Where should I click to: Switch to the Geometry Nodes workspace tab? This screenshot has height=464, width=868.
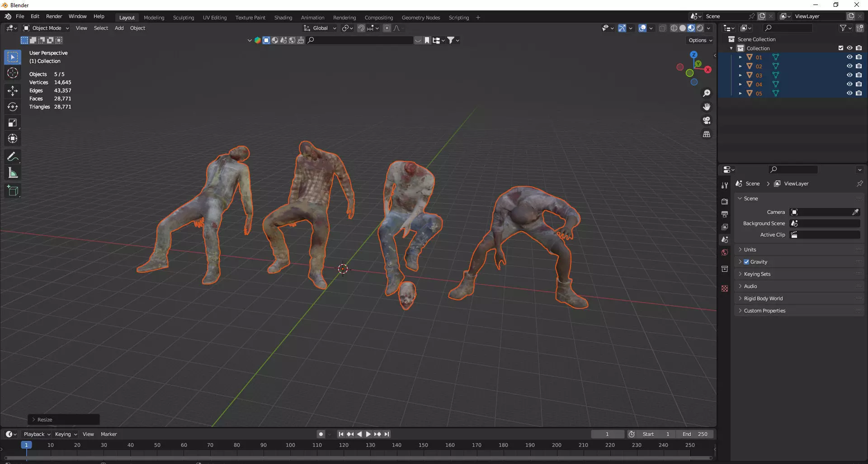421,18
